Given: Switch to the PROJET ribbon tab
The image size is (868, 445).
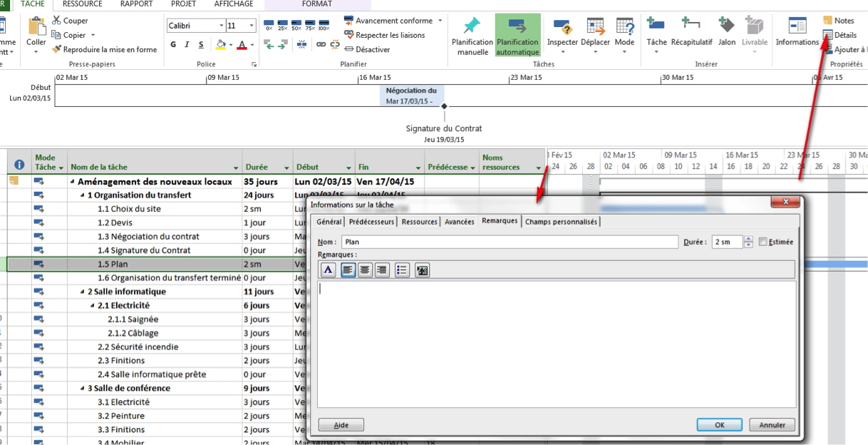Looking at the screenshot, I should [x=183, y=4].
